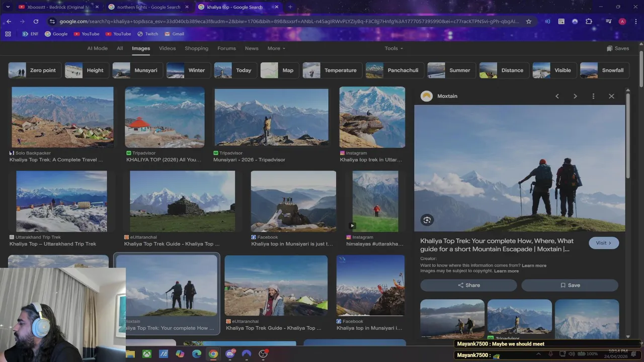Select the Videos results tab

point(168,48)
